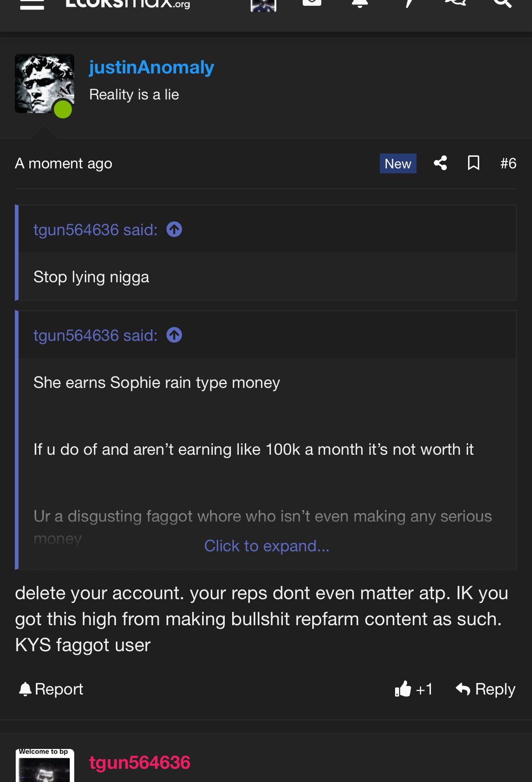Like the post with thumbs-up +1
532x782 pixels.
[x=413, y=689]
